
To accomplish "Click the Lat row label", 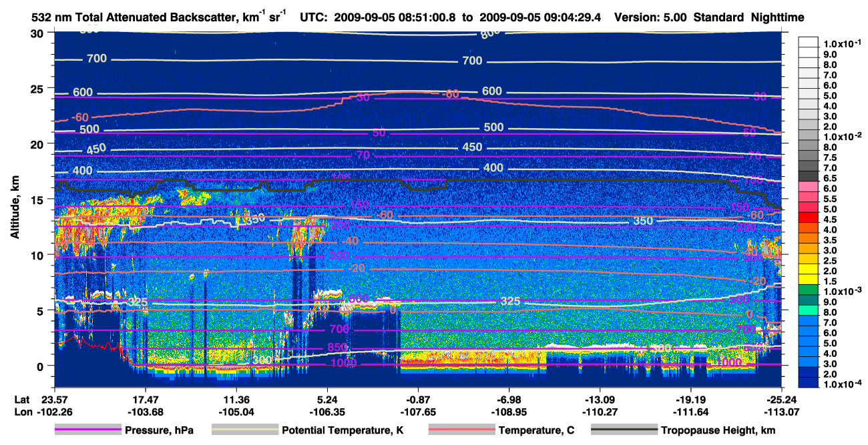I will click(x=22, y=400).
